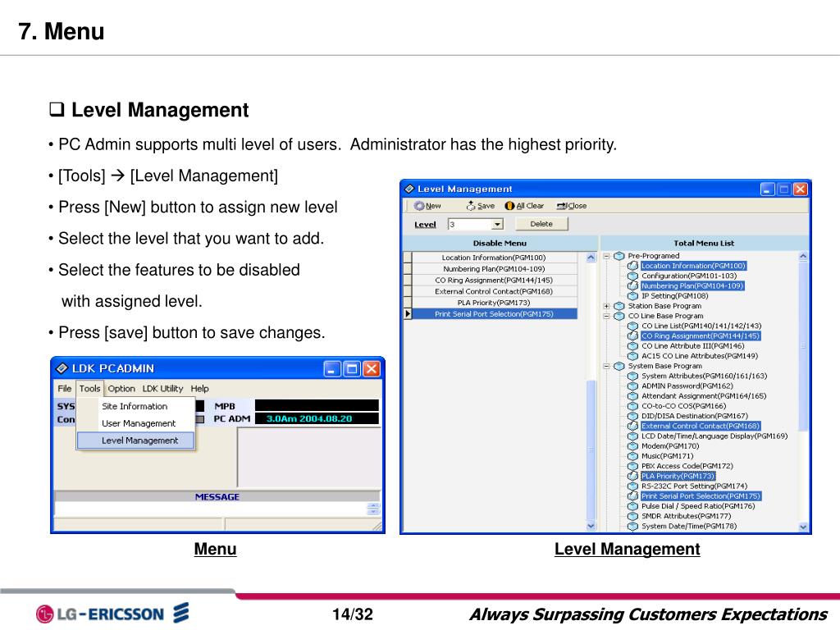The width and height of the screenshot is (840, 630).
Task: Click Total Menu List scrollbar down arrow
Action: click(x=802, y=527)
